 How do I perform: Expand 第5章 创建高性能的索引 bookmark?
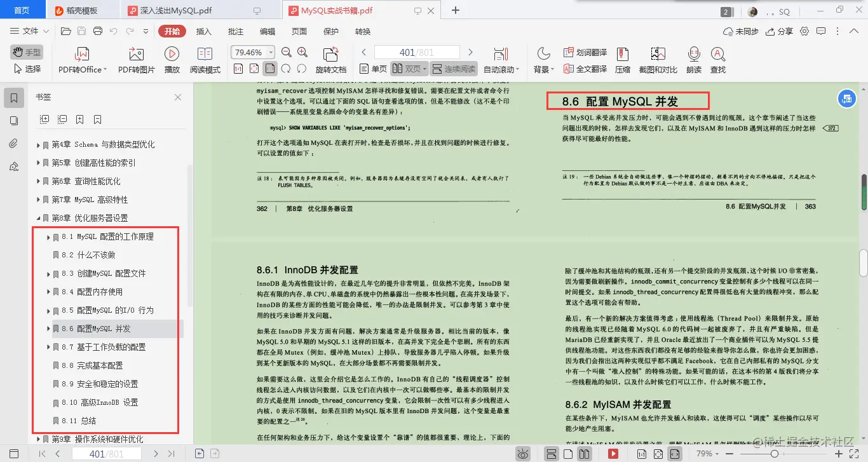[x=38, y=163]
